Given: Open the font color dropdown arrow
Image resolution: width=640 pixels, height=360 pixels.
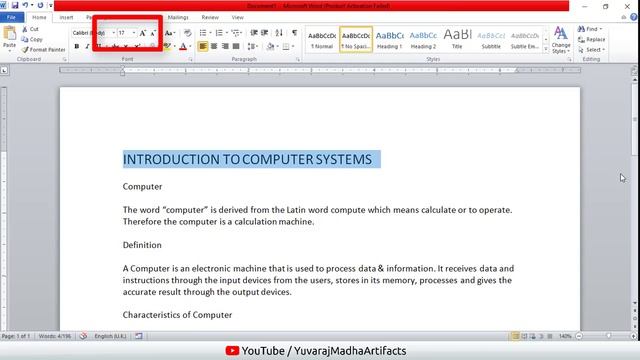Looking at the screenshot, I should pos(190,47).
